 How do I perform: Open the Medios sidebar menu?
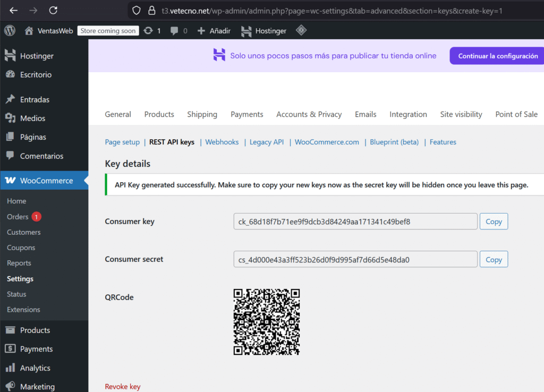point(32,118)
